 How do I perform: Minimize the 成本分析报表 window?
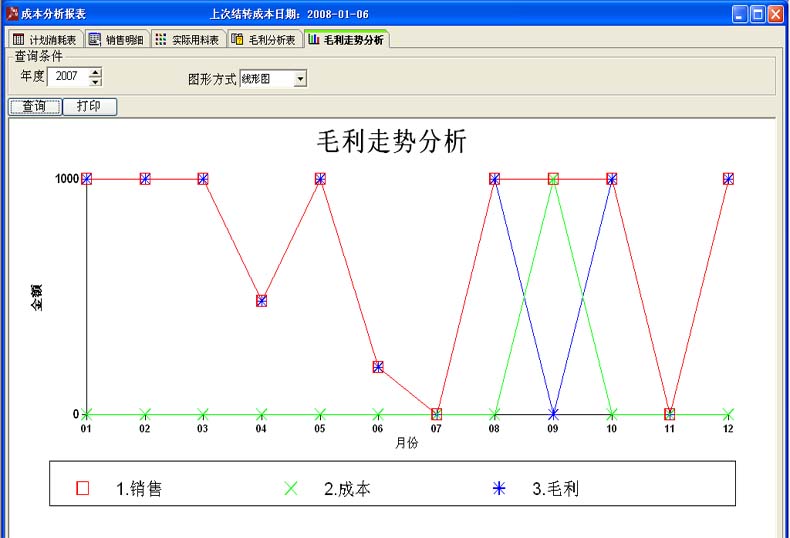[739, 14]
